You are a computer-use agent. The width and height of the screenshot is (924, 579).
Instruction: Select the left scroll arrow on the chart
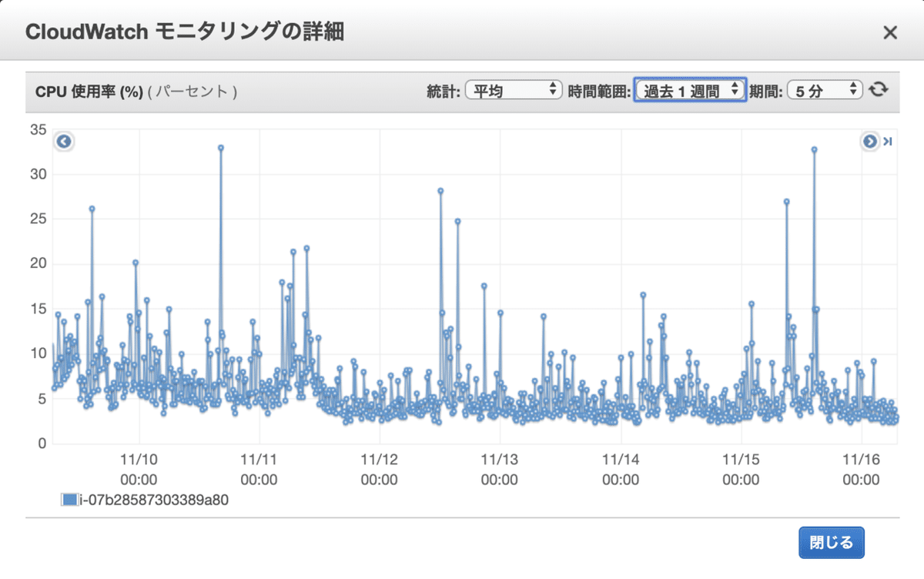[63, 141]
